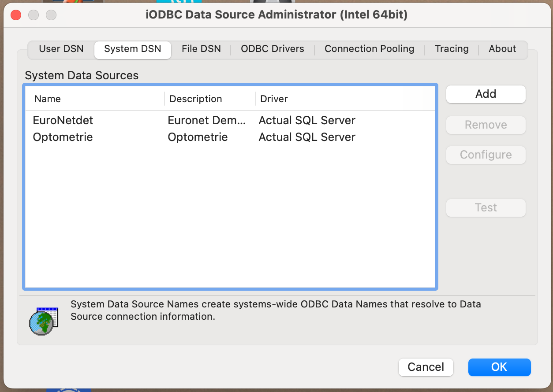Select the Optometrie data source row
Image resolution: width=553 pixels, height=392 pixels.
(230, 137)
